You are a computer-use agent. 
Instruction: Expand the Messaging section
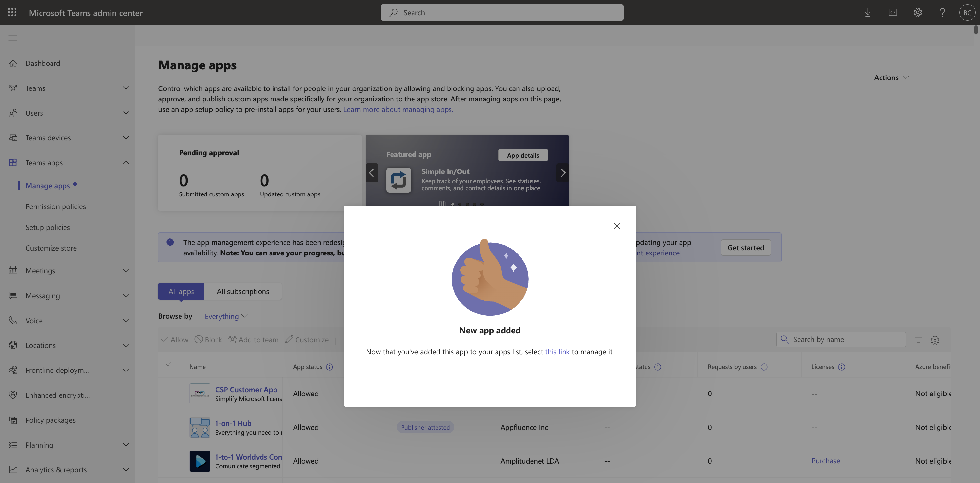click(126, 295)
